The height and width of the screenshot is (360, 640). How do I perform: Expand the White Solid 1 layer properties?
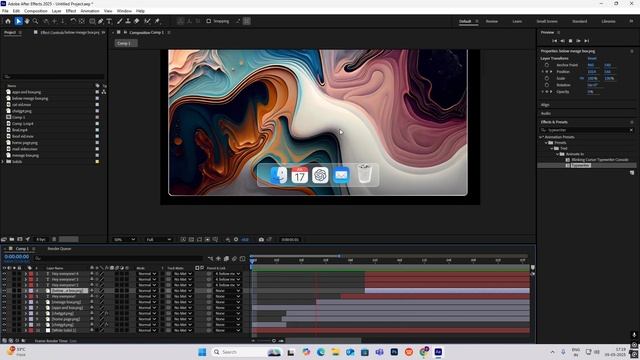click(x=26, y=330)
